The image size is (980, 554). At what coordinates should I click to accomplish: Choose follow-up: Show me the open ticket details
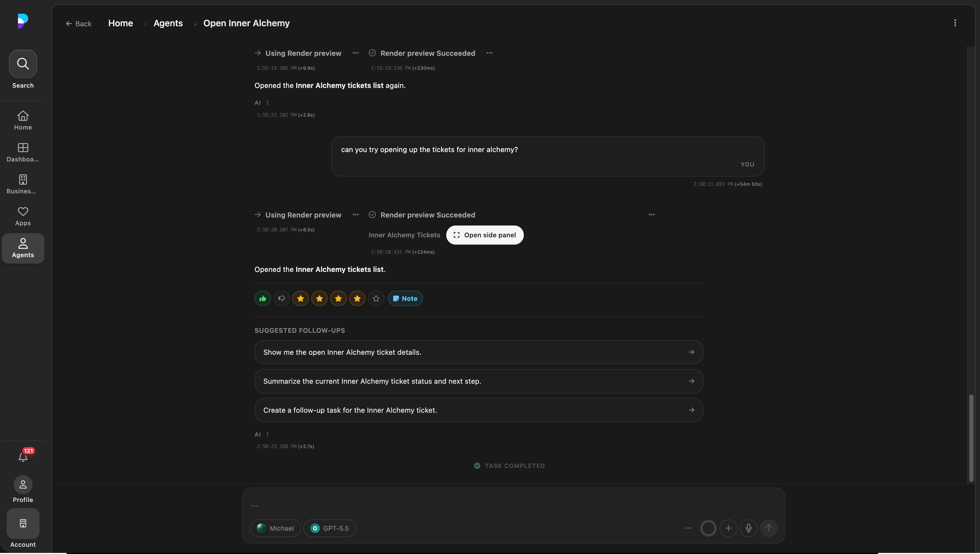point(478,352)
